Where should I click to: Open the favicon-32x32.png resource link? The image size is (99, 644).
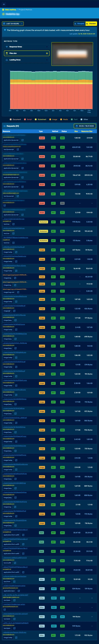15,632
